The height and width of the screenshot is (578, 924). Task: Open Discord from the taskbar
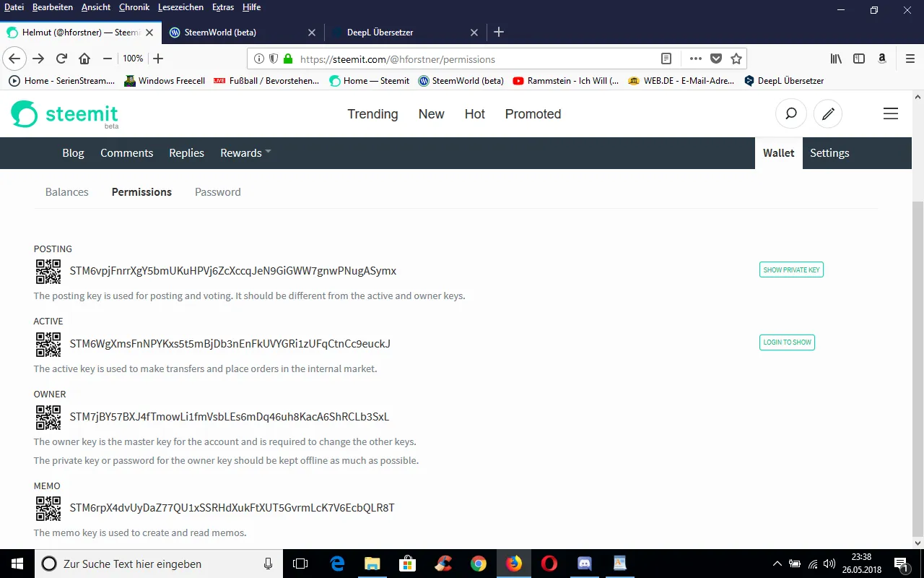pyautogui.click(x=585, y=564)
